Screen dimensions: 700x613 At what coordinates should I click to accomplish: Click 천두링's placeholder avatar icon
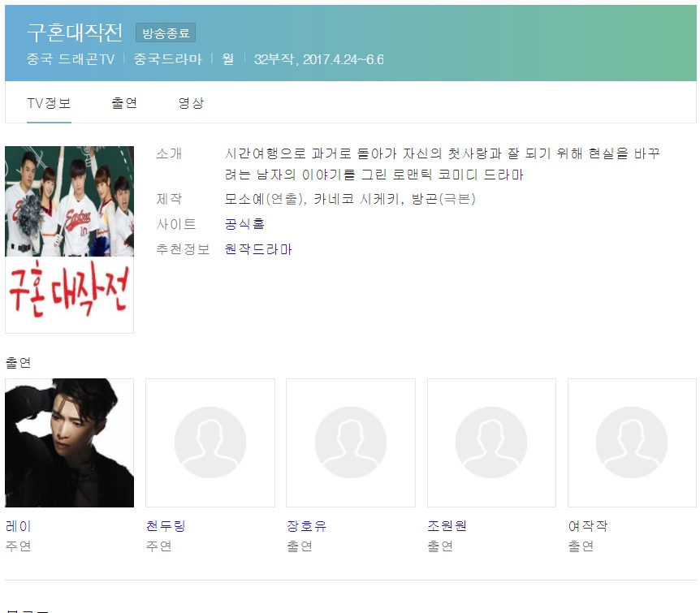[210, 442]
